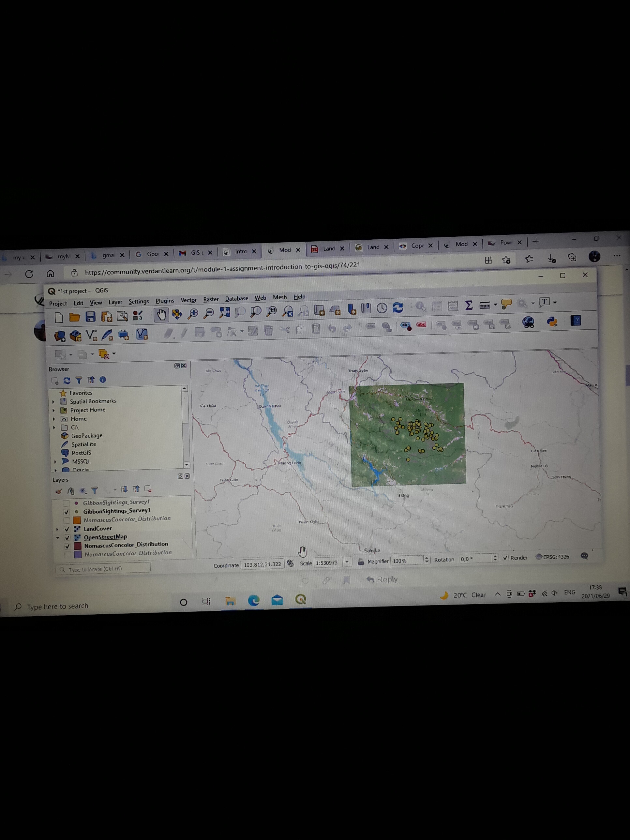Zoom to full extent of map
This screenshot has width=630, height=840.
pos(224,312)
